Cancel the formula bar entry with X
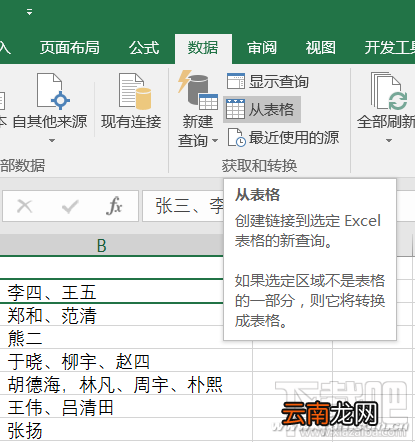Viewport: 415px width, 442px height. pyautogui.click(x=25, y=206)
